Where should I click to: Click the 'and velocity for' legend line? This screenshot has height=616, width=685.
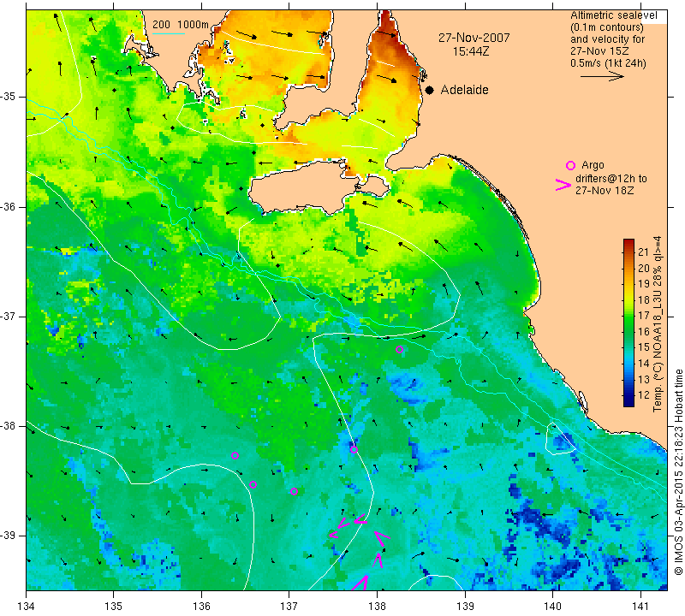coord(608,39)
